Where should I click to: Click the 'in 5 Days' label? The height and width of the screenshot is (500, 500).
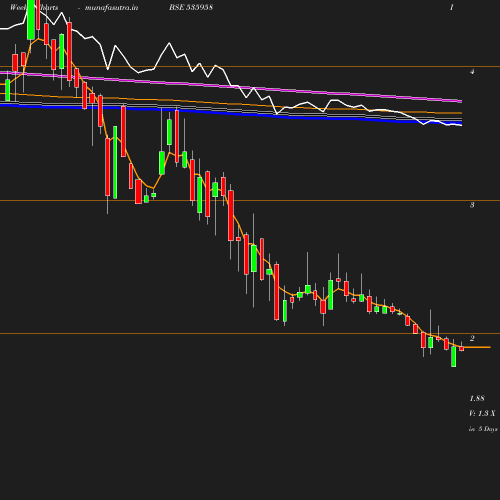(483, 429)
